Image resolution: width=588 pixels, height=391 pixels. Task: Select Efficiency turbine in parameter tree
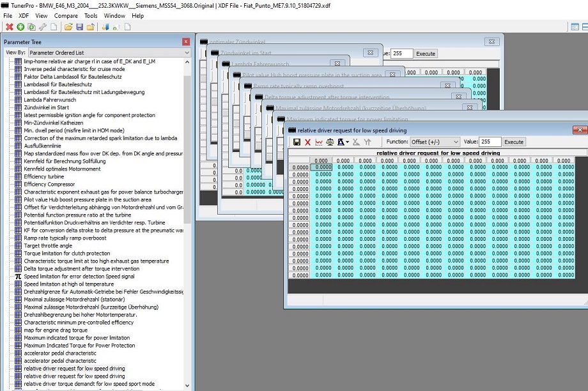click(x=44, y=176)
